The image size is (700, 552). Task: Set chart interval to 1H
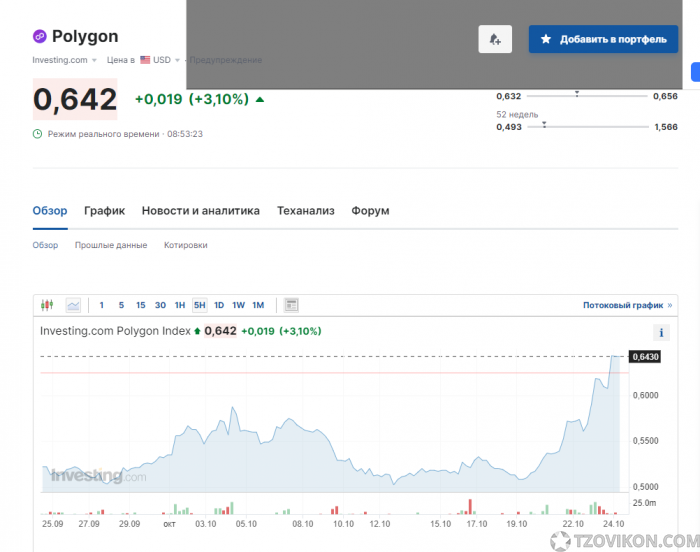[180, 305]
